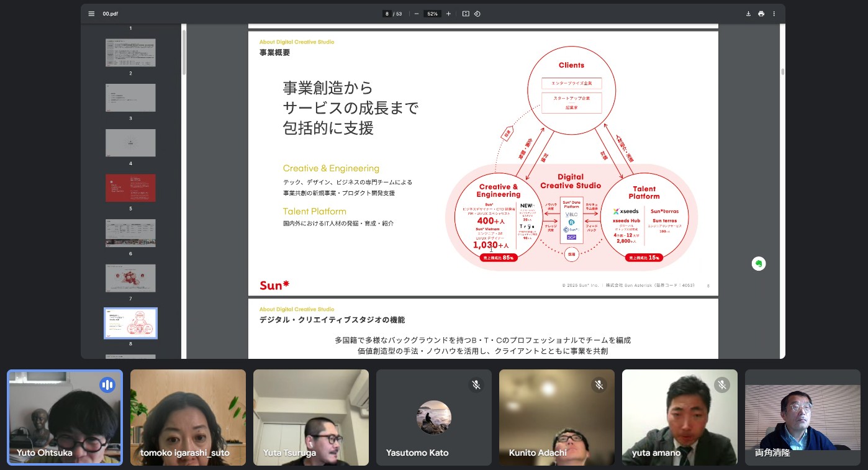Click the muted mic icon on Yasutomo Kato
This screenshot has width=868, height=470.
pos(476,385)
